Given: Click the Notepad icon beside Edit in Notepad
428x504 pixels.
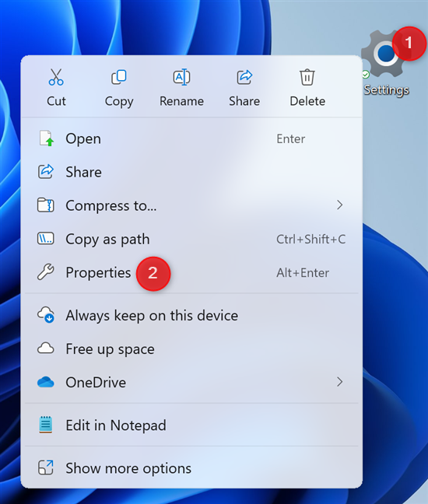Looking at the screenshot, I should [x=46, y=425].
